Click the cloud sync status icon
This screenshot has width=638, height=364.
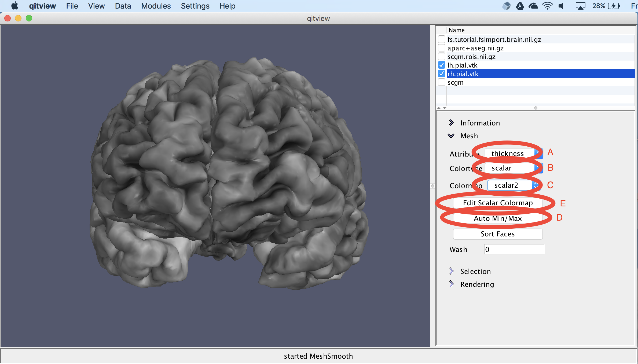(533, 6)
